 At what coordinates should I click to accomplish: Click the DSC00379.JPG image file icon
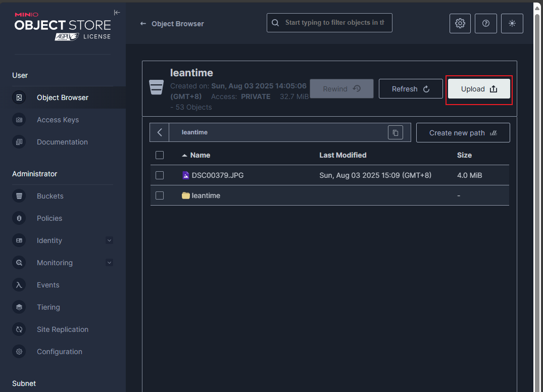185,175
